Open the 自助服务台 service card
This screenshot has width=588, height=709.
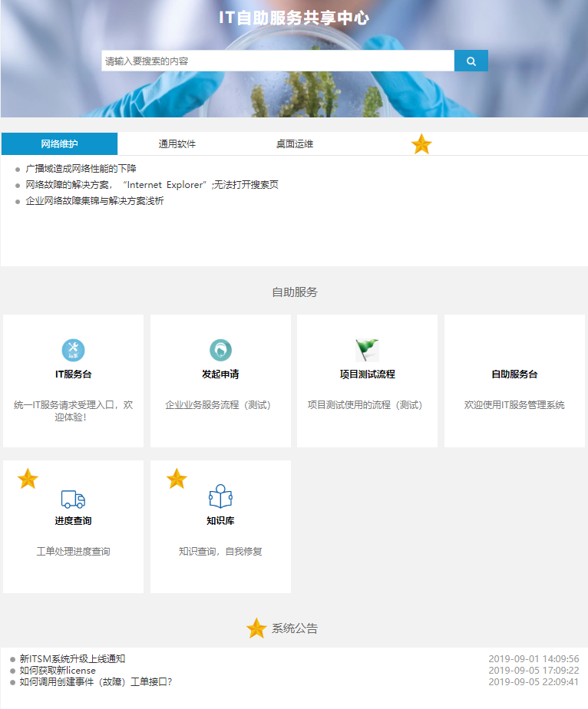click(514, 381)
